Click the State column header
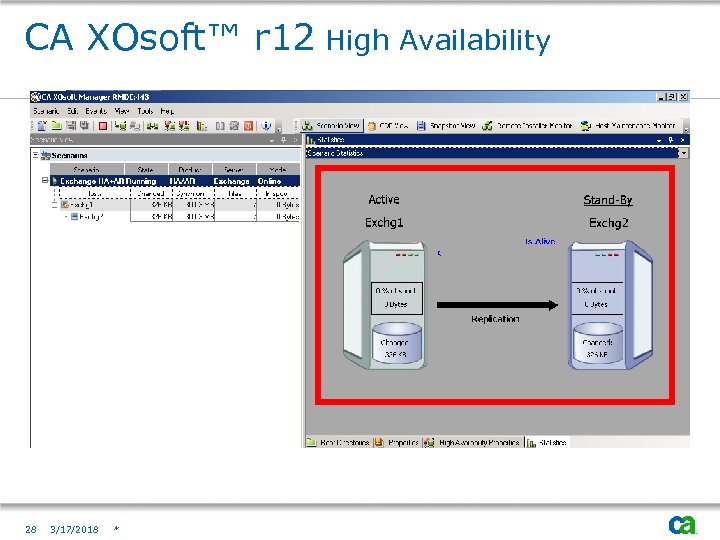The height and width of the screenshot is (540, 720). (x=146, y=169)
